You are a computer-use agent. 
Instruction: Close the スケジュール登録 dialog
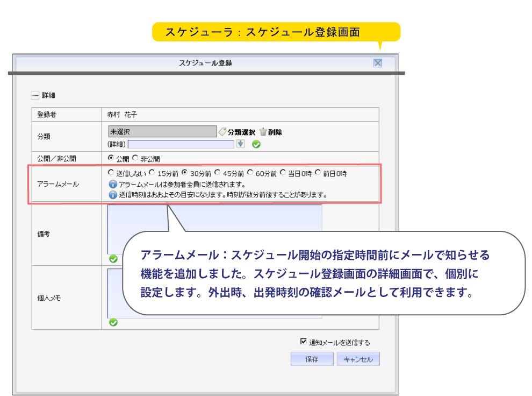click(x=378, y=63)
